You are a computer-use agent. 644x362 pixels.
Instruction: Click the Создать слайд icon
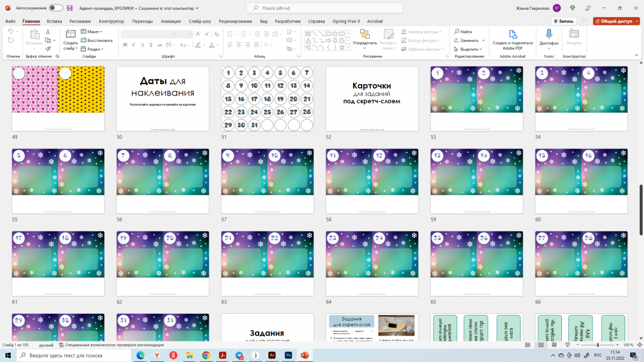tap(70, 34)
